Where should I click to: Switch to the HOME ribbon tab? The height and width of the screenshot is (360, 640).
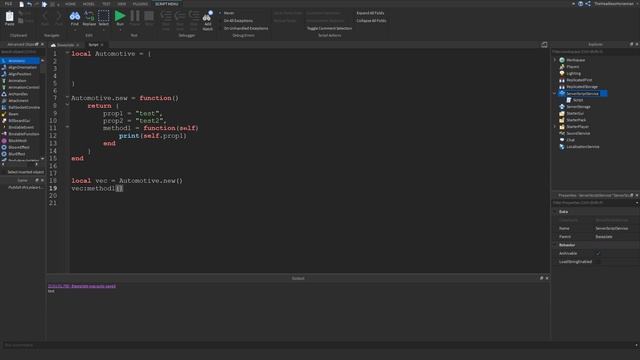click(x=70, y=4)
